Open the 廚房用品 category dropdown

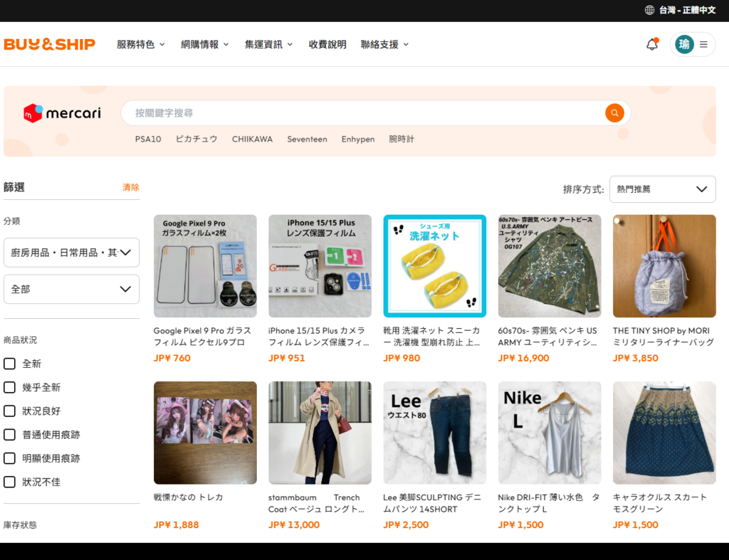point(72,253)
